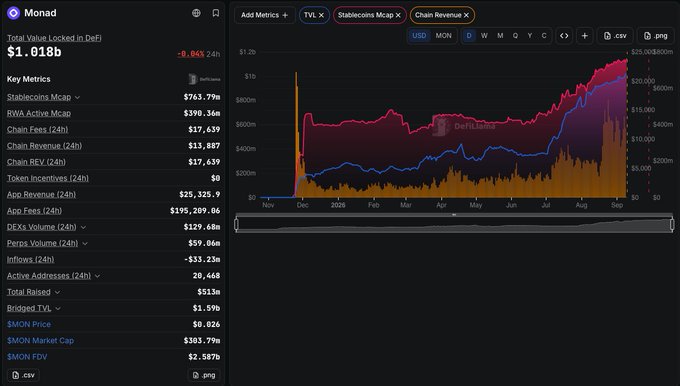Open $MON Price link
Screen dimensions: 680x386
tap(29, 324)
